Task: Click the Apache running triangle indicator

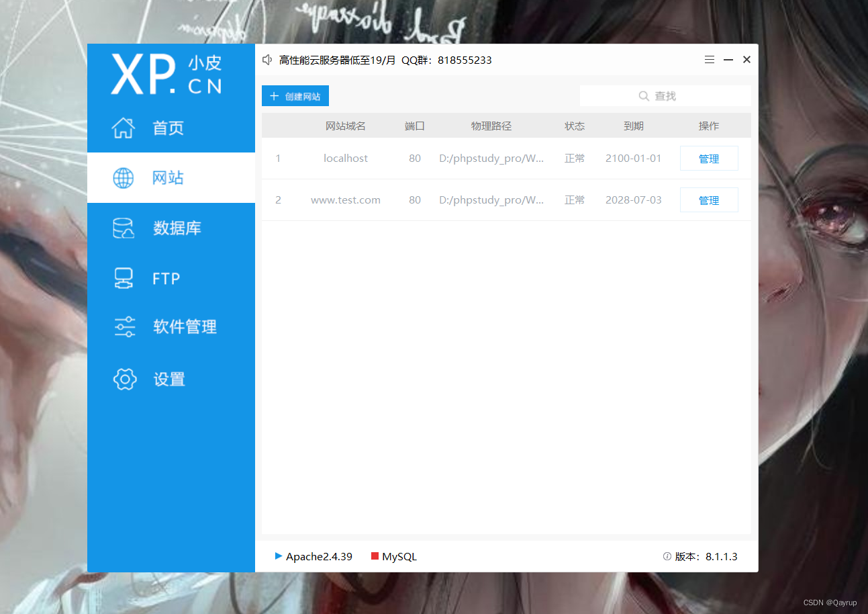Action: coord(279,556)
